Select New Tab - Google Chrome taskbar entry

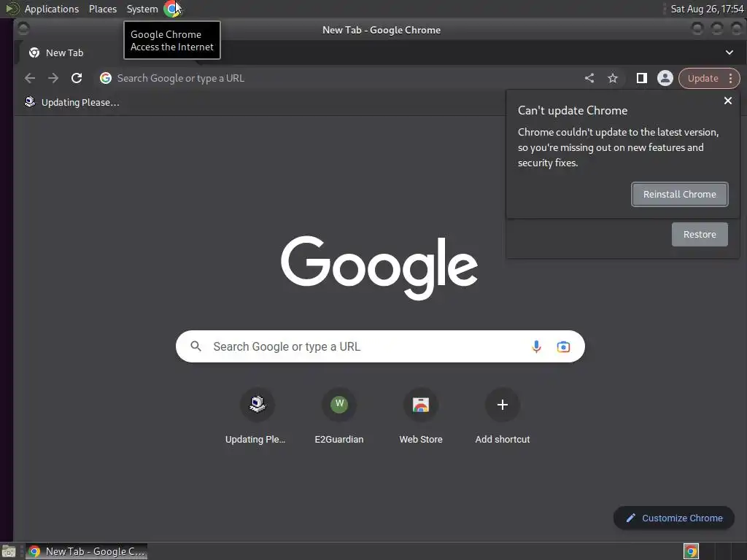point(86,551)
